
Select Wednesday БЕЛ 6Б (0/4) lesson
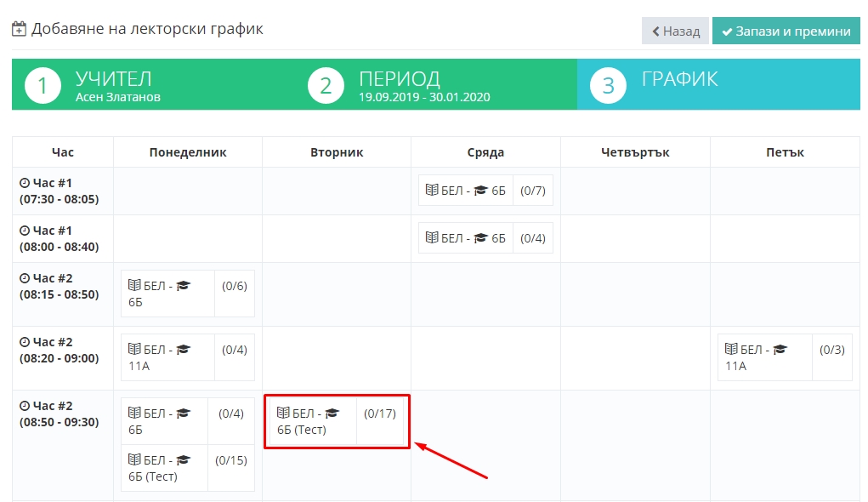coord(485,238)
